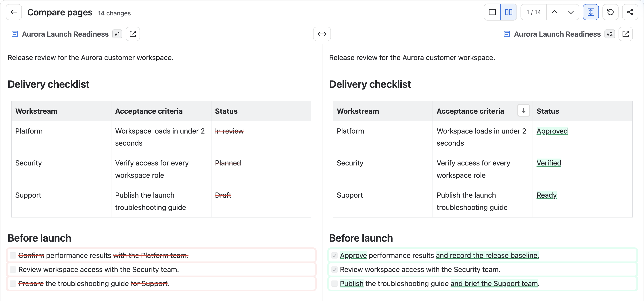Click the v2 page document icon
Screen dimensions: 644x301
(x=507, y=34)
